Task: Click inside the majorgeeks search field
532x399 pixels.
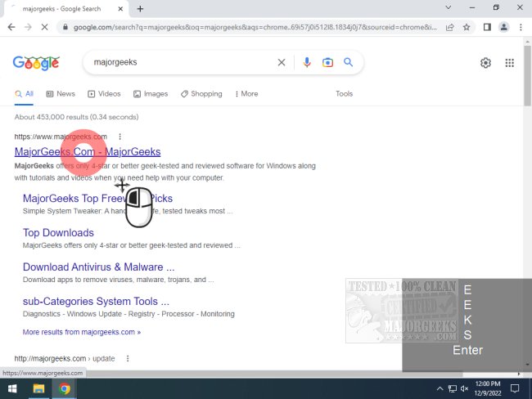Action: 183,62
